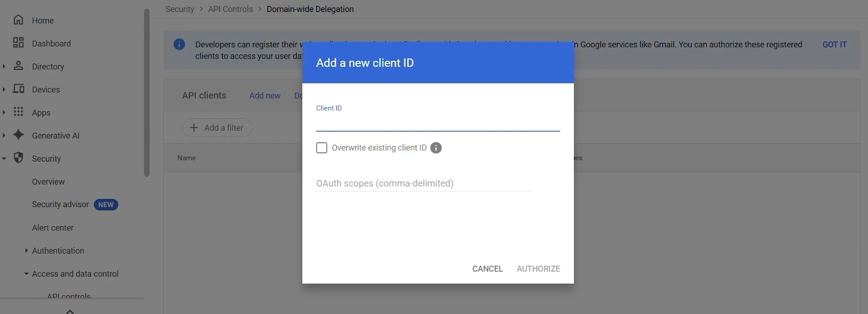
Task: Open Alert center item
Action: pyautogui.click(x=53, y=228)
